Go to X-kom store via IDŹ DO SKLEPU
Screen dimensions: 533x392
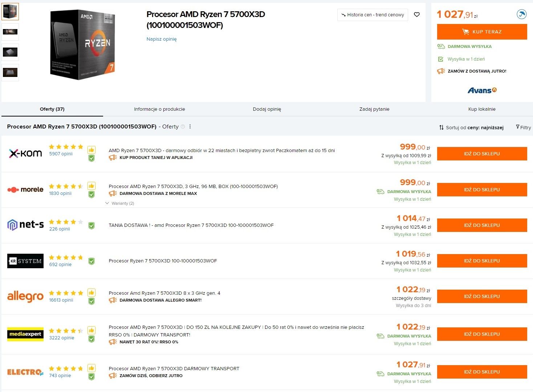(482, 154)
